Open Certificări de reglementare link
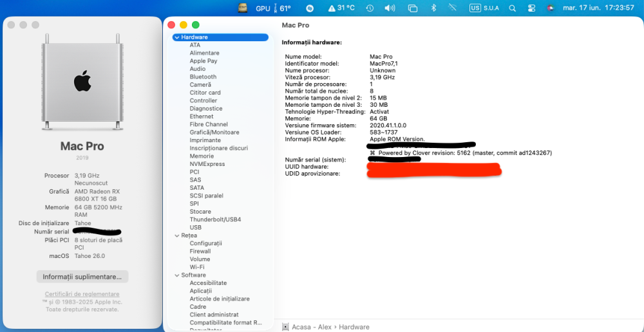The width and height of the screenshot is (644, 332). [82, 294]
